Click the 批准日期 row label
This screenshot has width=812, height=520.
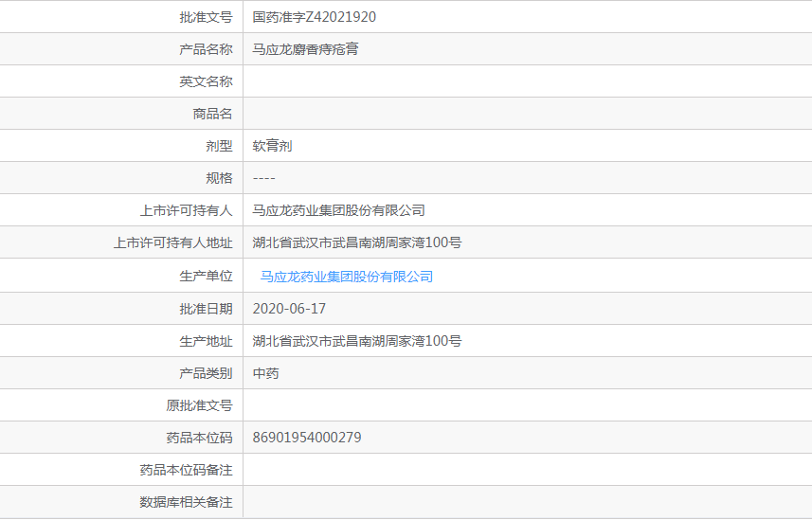[x=207, y=309]
